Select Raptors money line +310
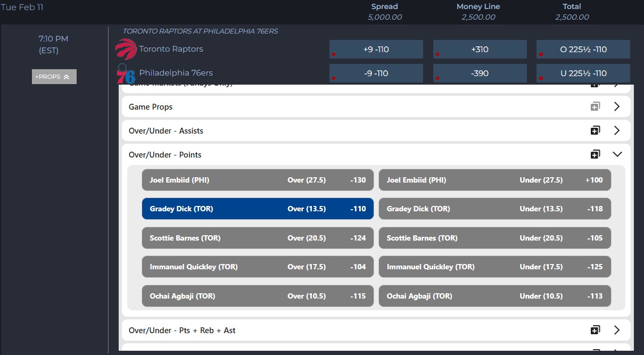Image resolution: width=644 pixels, height=355 pixels. point(480,49)
